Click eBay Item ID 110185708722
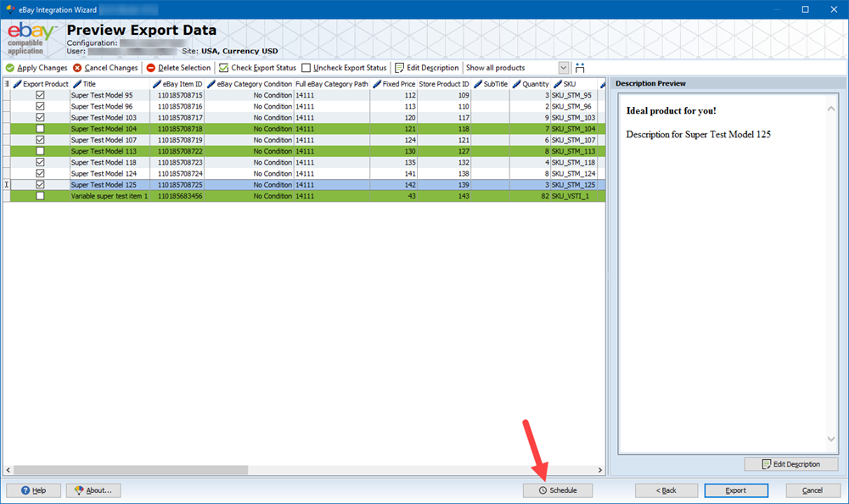Image resolution: width=849 pixels, height=504 pixels. click(x=177, y=151)
